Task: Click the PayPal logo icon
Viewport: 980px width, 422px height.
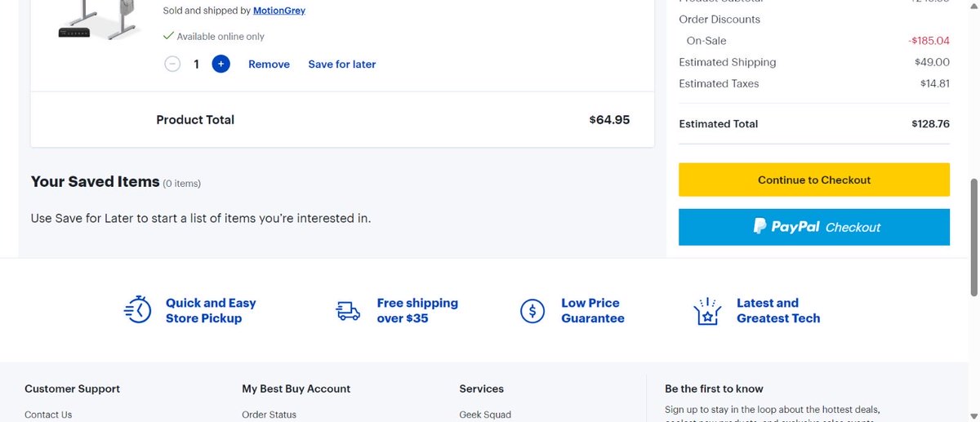Action: [759, 227]
